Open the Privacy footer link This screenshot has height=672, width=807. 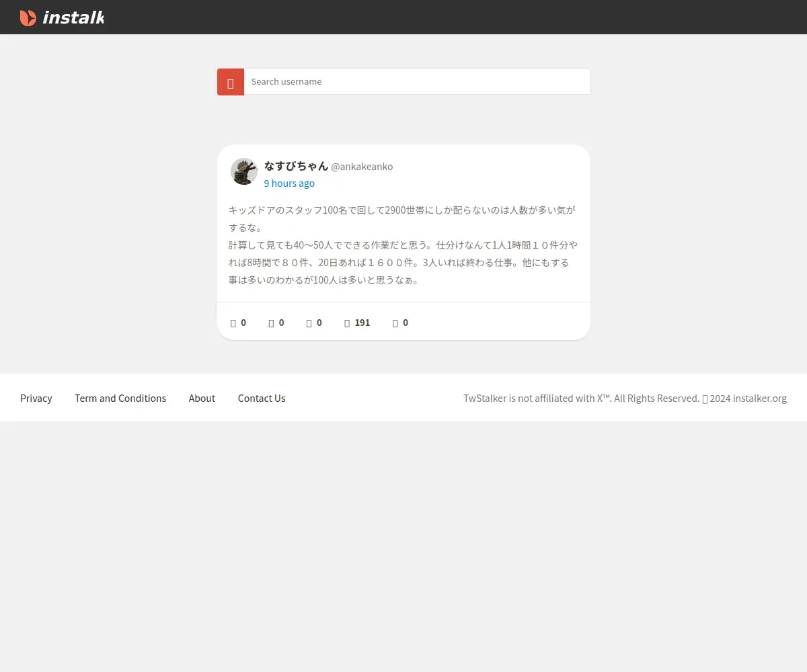36,398
